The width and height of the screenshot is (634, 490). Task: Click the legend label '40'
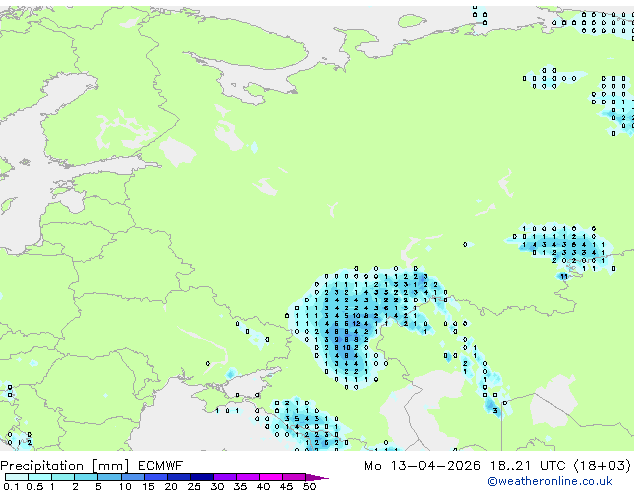coord(263,486)
